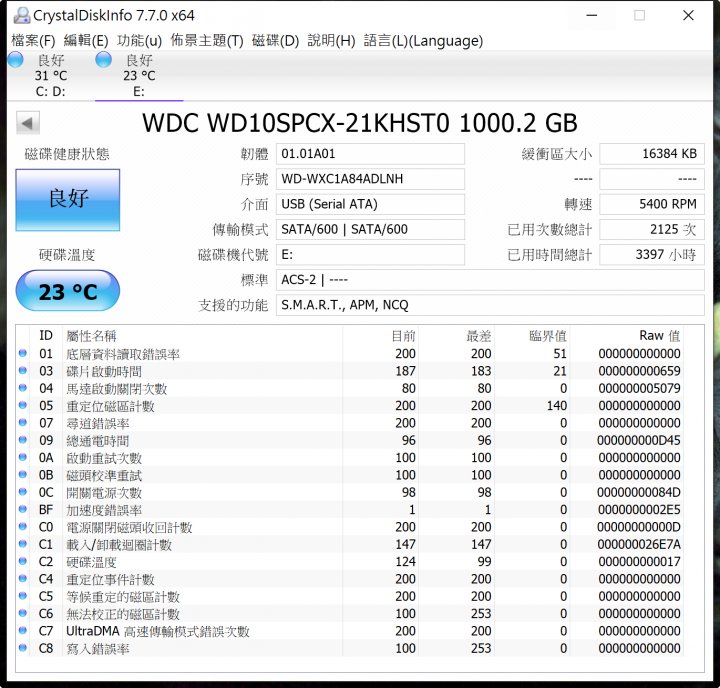Click the rotation rate value 5400 RPM
The width and height of the screenshot is (720, 688).
(652, 204)
